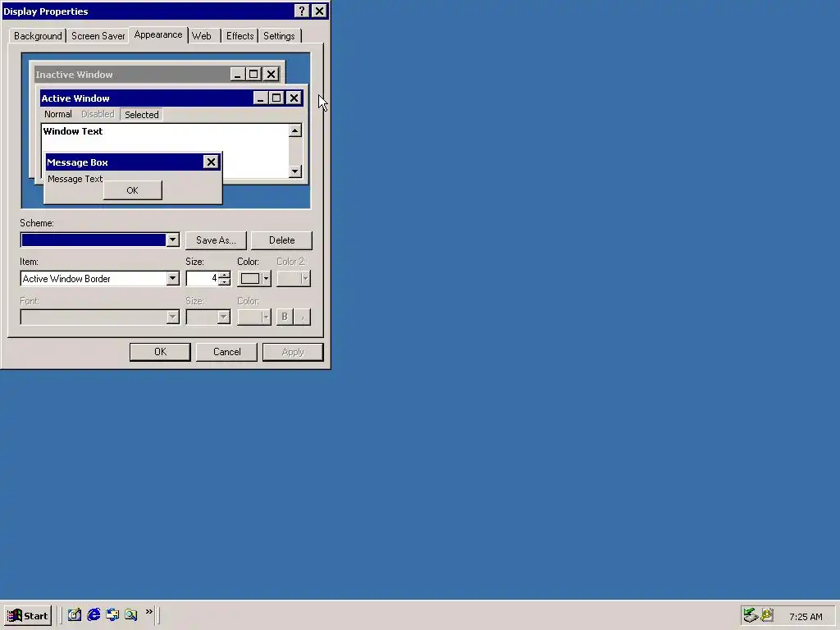The width and height of the screenshot is (840, 630).
Task: Click the Apply button
Action: click(x=293, y=352)
